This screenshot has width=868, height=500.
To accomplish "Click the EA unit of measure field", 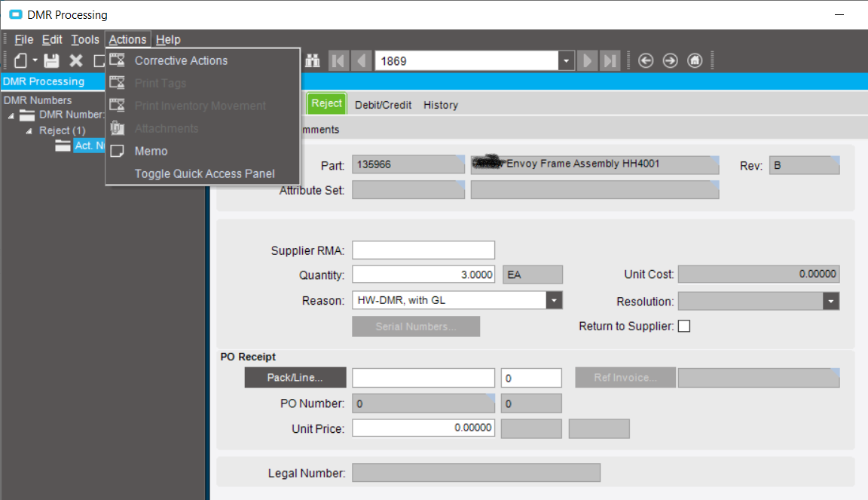I will 533,275.
